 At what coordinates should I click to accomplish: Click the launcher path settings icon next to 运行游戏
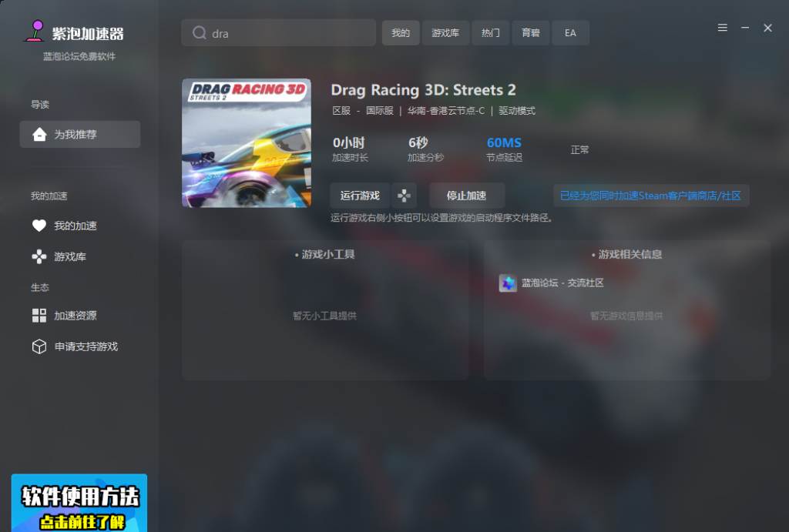(404, 196)
